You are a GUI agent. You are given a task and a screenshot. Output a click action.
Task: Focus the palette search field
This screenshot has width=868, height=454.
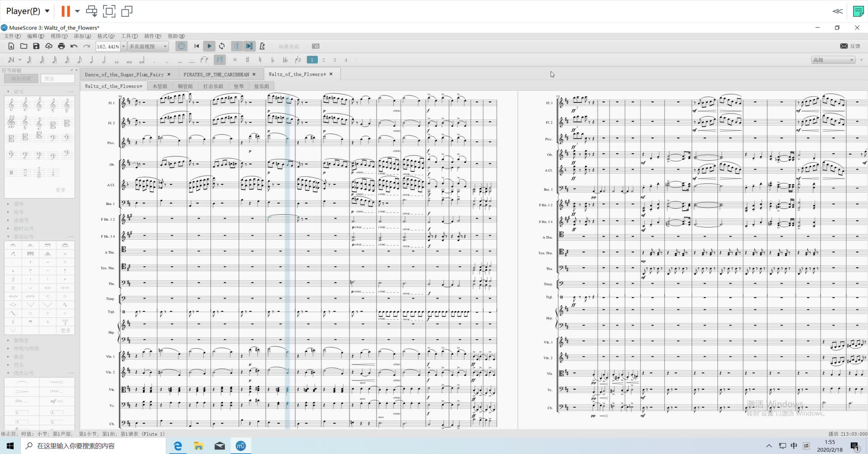click(x=58, y=79)
